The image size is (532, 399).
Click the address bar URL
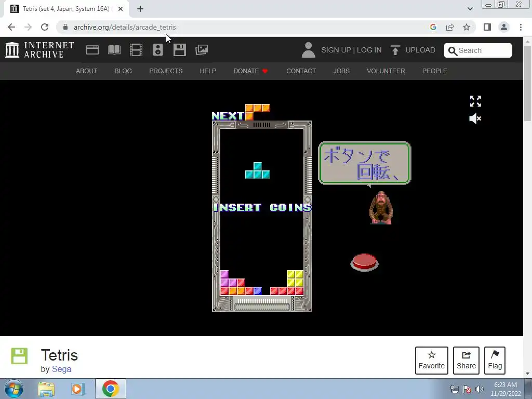125,27
